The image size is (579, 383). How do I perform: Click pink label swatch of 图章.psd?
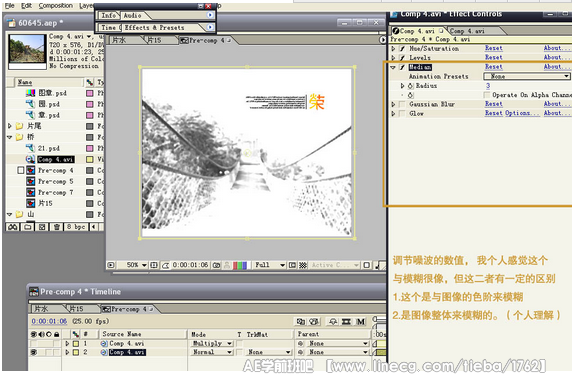point(90,93)
